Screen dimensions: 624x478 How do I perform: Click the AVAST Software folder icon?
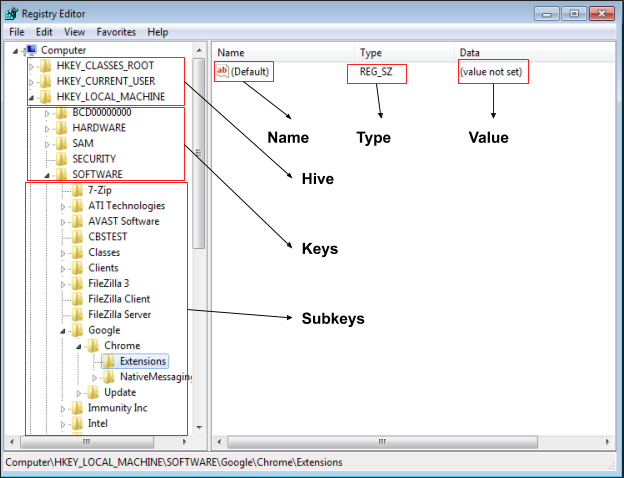77,221
